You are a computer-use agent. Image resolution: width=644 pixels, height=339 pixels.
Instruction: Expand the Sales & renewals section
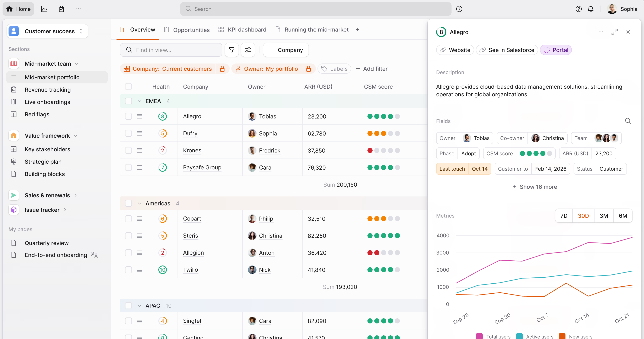tap(76, 195)
